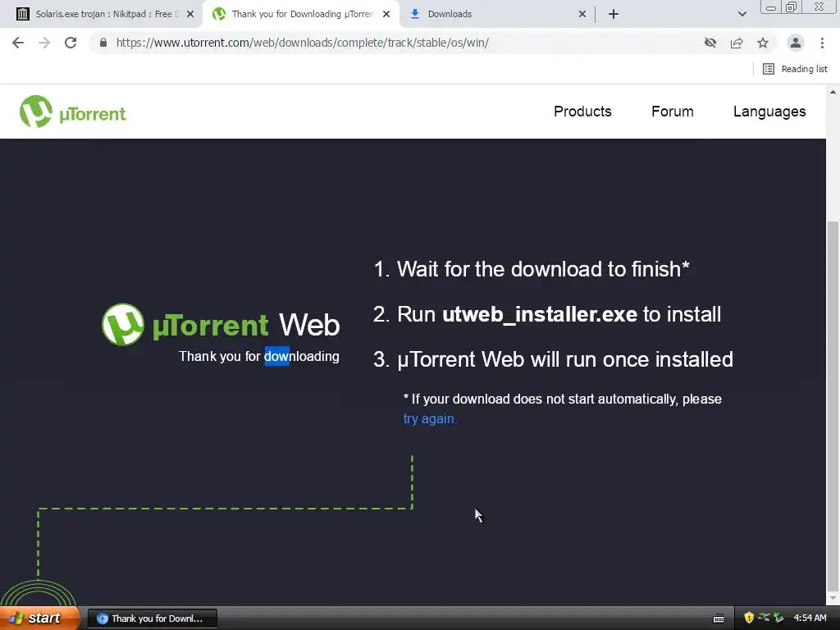Share this page via share icon
The image size is (840, 630).
[x=737, y=43]
